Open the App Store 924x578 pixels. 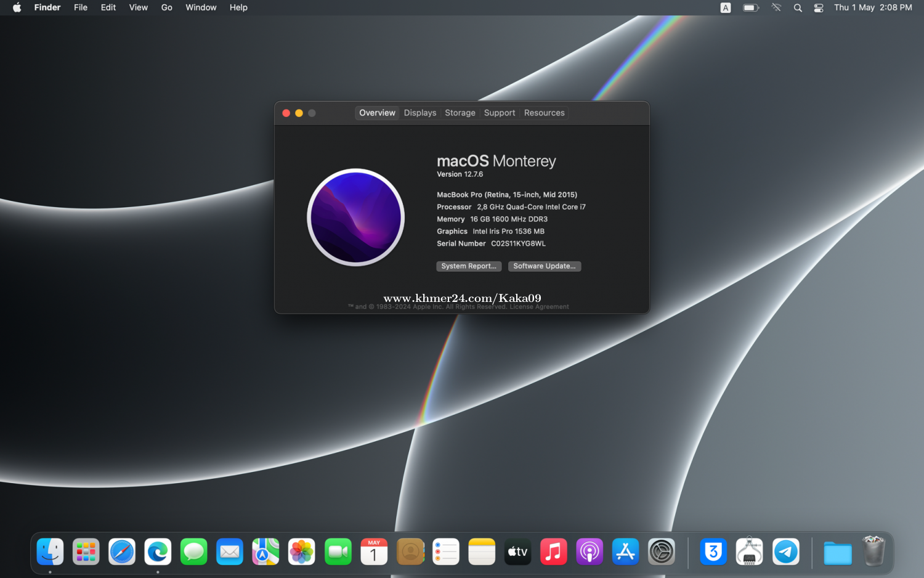625,552
